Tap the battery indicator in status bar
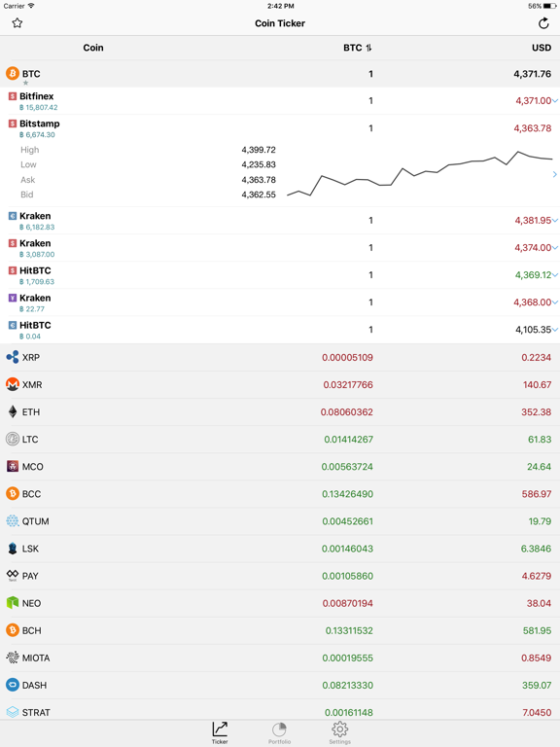 click(549, 6)
